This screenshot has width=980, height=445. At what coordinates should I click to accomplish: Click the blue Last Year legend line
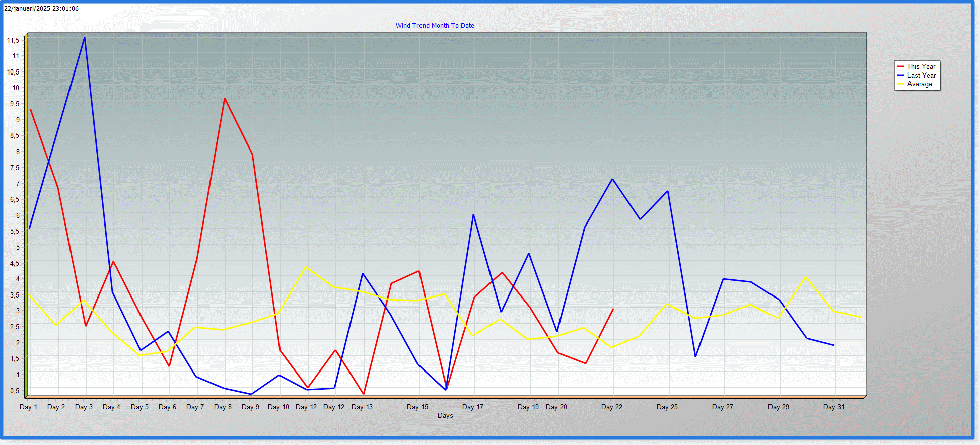[x=900, y=75]
